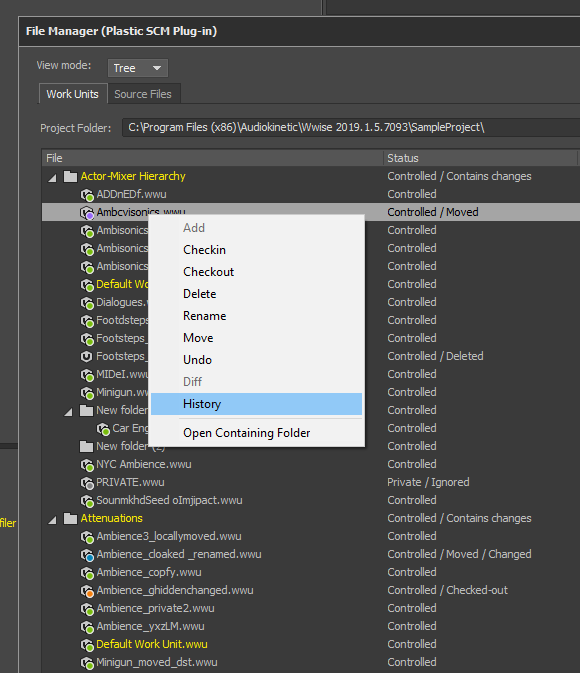Click the Default Work Unit.wwu icon under Attenuations
The height and width of the screenshot is (673, 580).
click(87, 645)
